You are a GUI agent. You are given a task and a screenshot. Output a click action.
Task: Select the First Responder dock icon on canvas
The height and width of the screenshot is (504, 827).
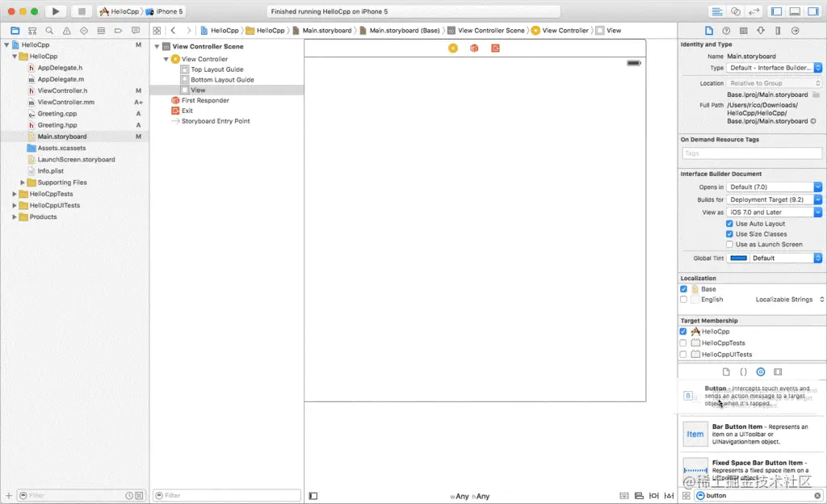[474, 48]
